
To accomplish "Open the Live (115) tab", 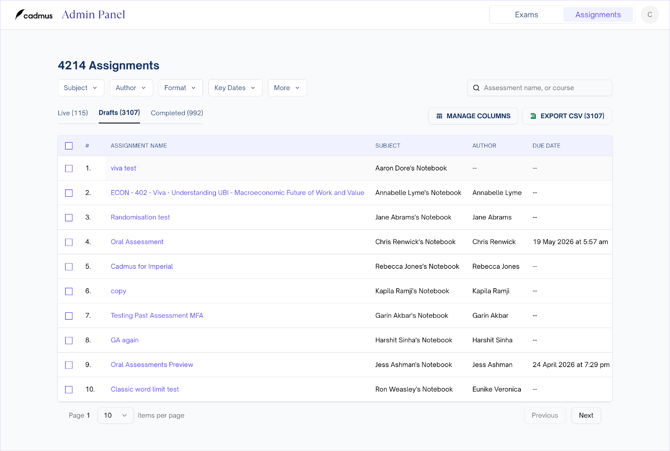I will click(x=73, y=113).
